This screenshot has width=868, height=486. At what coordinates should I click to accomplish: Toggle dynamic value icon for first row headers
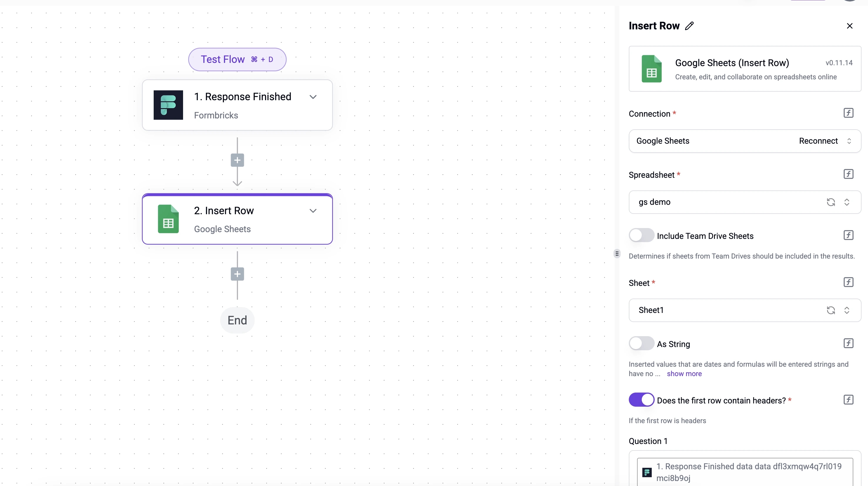(848, 400)
